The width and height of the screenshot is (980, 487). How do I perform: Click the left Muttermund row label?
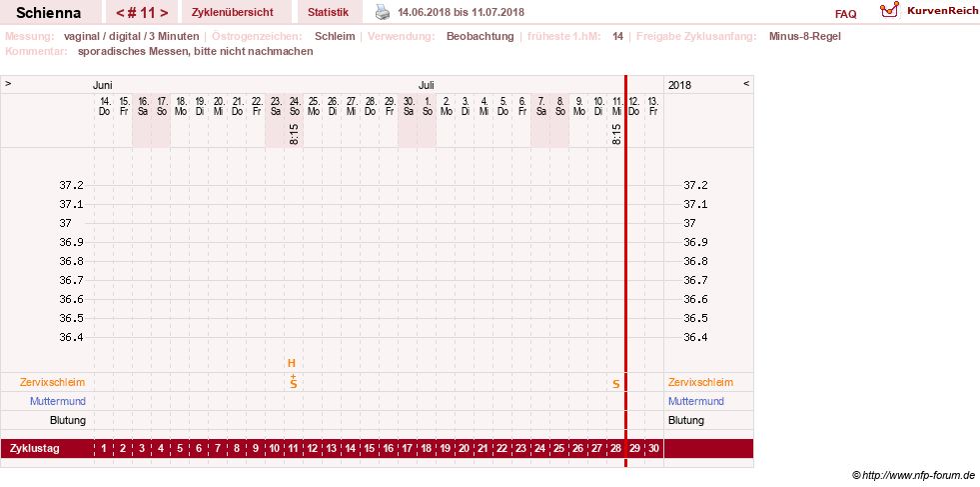[x=58, y=401]
